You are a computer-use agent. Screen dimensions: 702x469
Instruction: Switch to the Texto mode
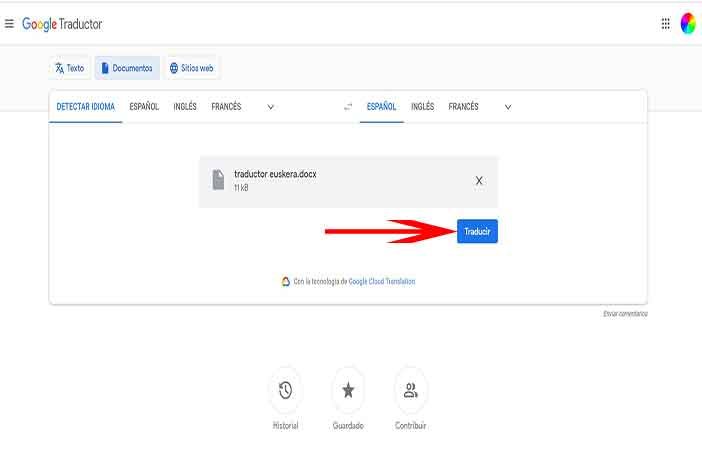(70, 68)
